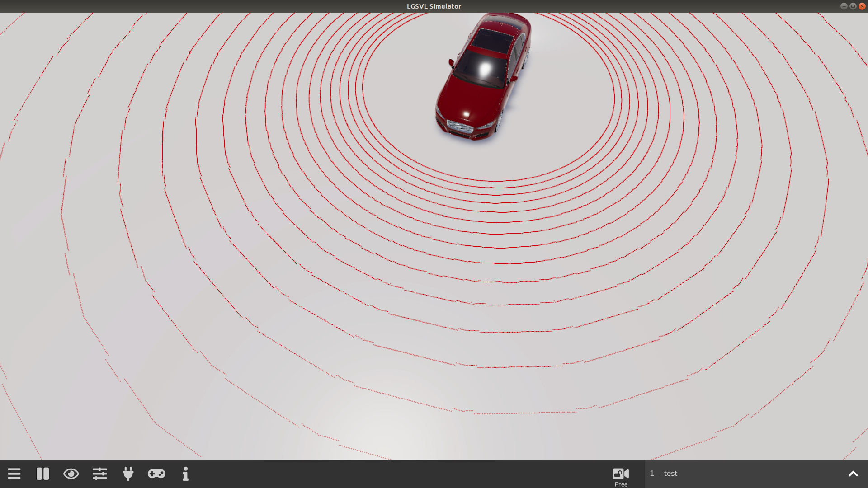Expand the vehicle panel with the chevron
868x488 pixels.
[853, 474]
